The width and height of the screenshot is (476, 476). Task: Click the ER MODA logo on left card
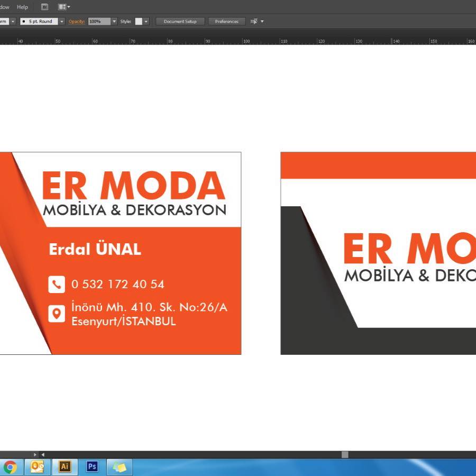(x=134, y=185)
